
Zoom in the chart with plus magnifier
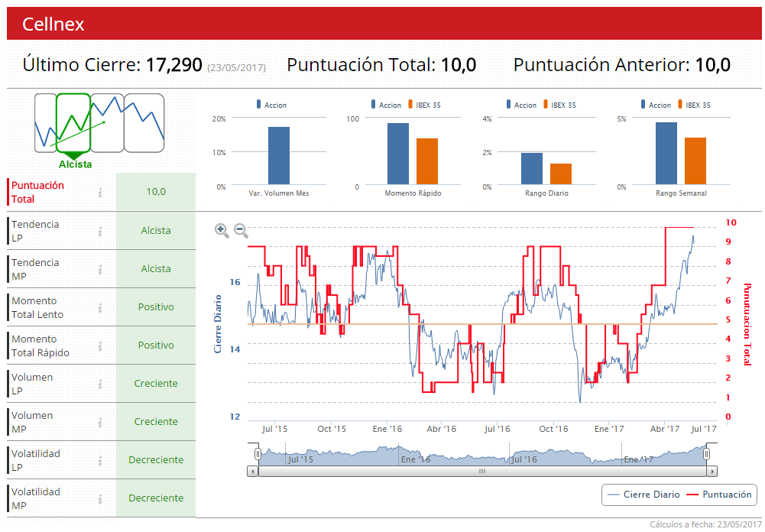coord(222,230)
